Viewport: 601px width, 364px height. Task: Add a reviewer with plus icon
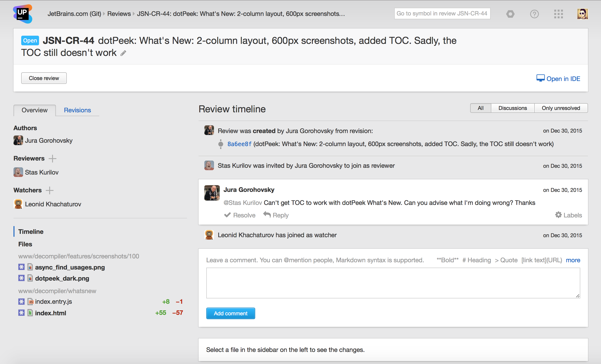click(x=53, y=159)
